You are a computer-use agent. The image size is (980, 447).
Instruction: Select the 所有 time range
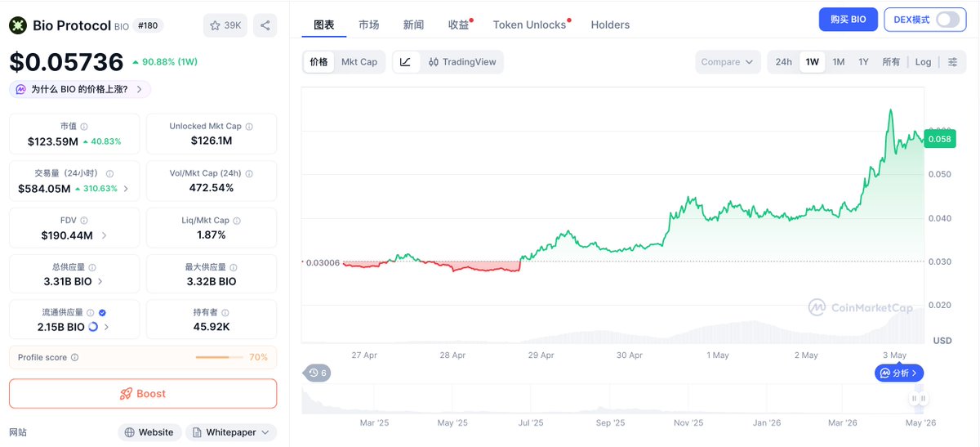pos(891,62)
